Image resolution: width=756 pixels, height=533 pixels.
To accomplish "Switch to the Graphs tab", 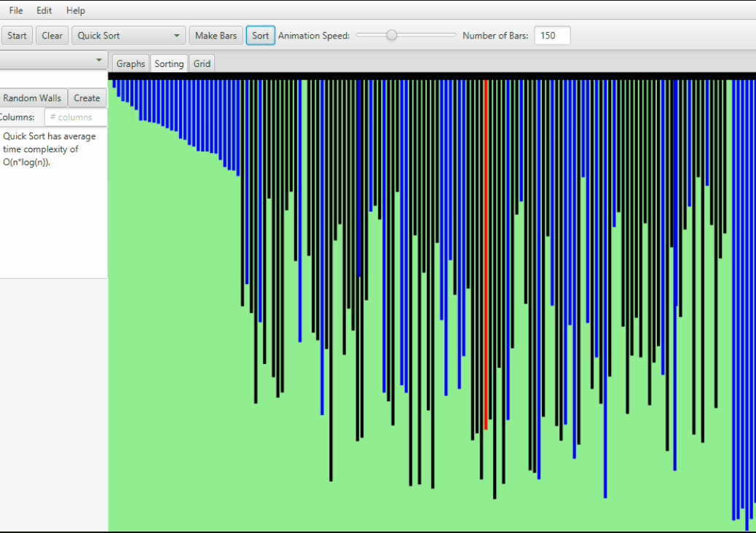I will pos(130,63).
